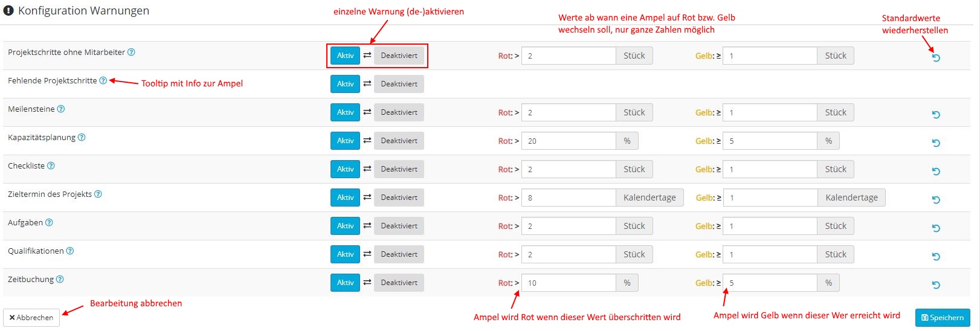Deactivate the Qualifikationen warning

click(399, 254)
